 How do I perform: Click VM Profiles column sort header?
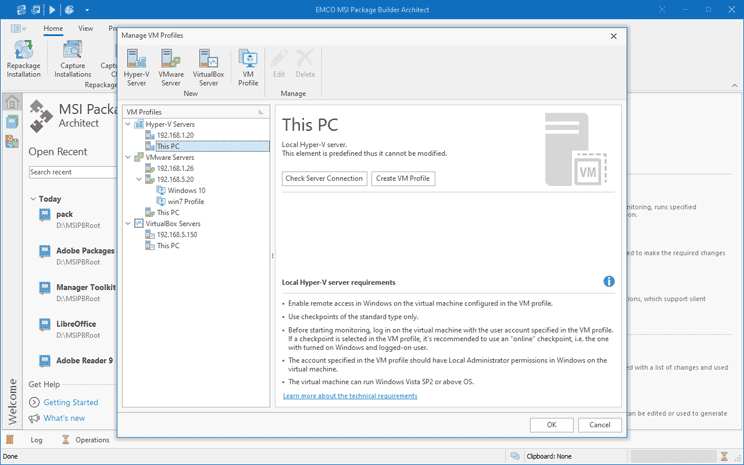point(196,112)
